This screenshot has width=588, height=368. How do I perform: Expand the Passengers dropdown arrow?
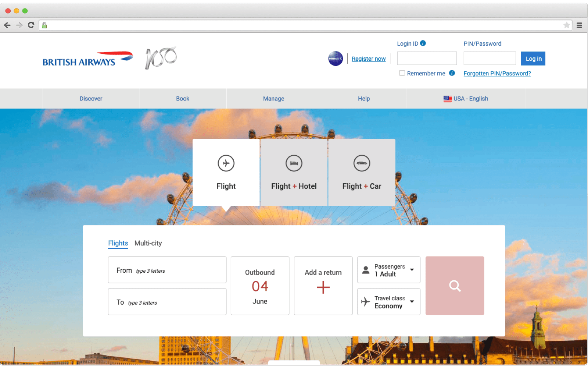[x=412, y=270]
